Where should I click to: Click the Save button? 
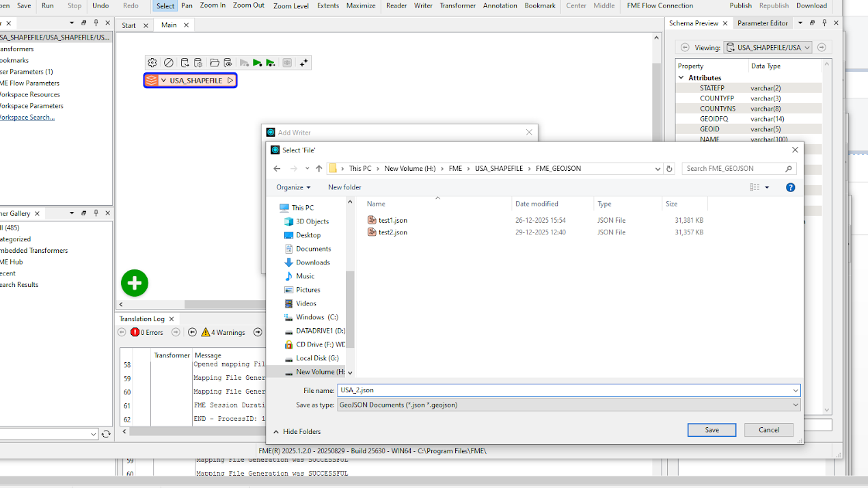[711, 430]
